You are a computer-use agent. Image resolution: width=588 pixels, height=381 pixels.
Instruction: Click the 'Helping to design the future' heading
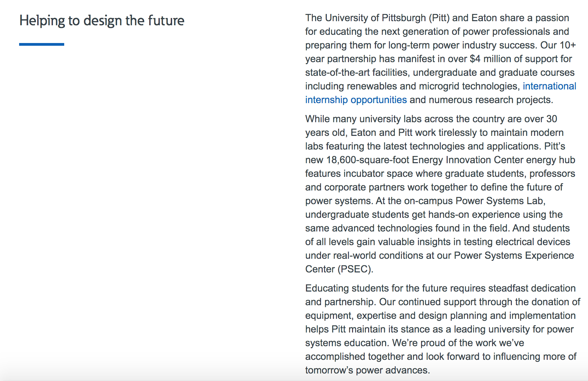pyautogui.click(x=102, y=20)
